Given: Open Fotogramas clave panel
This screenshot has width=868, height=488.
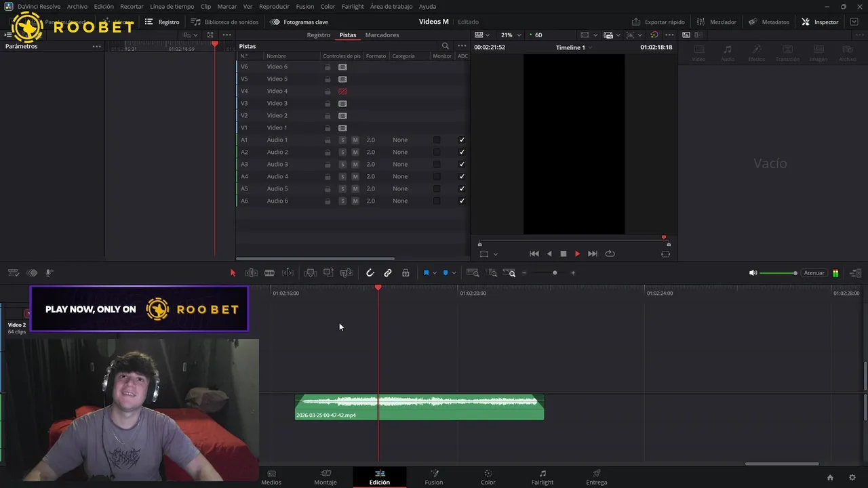Looking at the screenshot, I should click(x=298, y=22).
